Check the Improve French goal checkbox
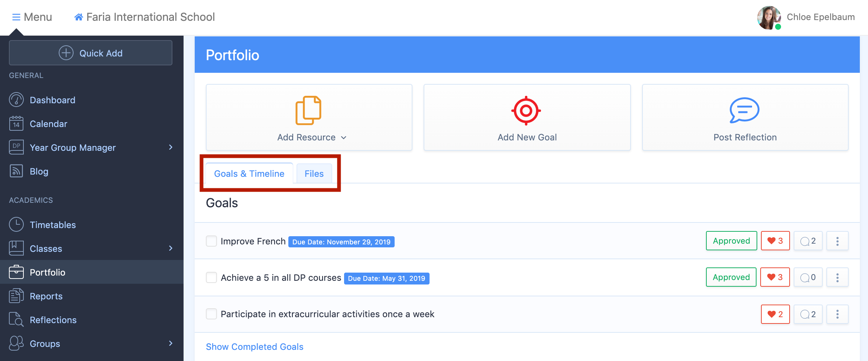Screen dimensions: 868x361 click(x=211, y=241)
